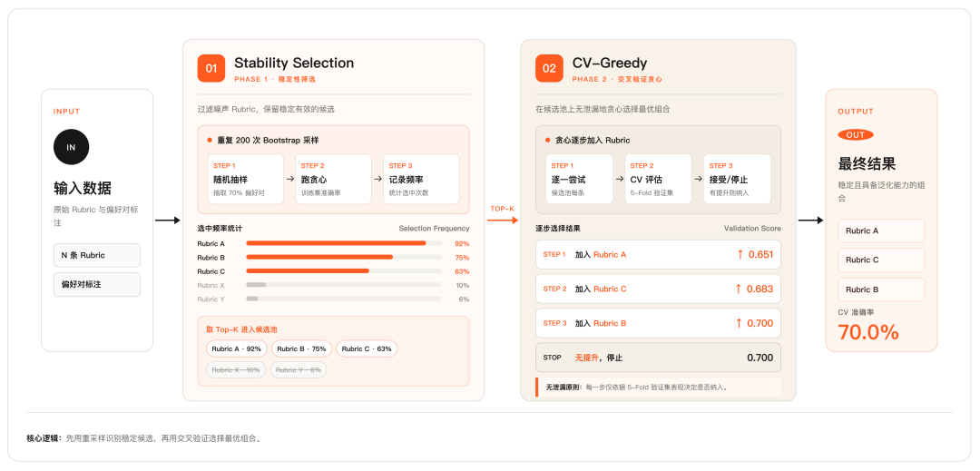Click the up arrow beside STEP 3's 0.700
Screen dimensions: 980x471
click(739, 323)
